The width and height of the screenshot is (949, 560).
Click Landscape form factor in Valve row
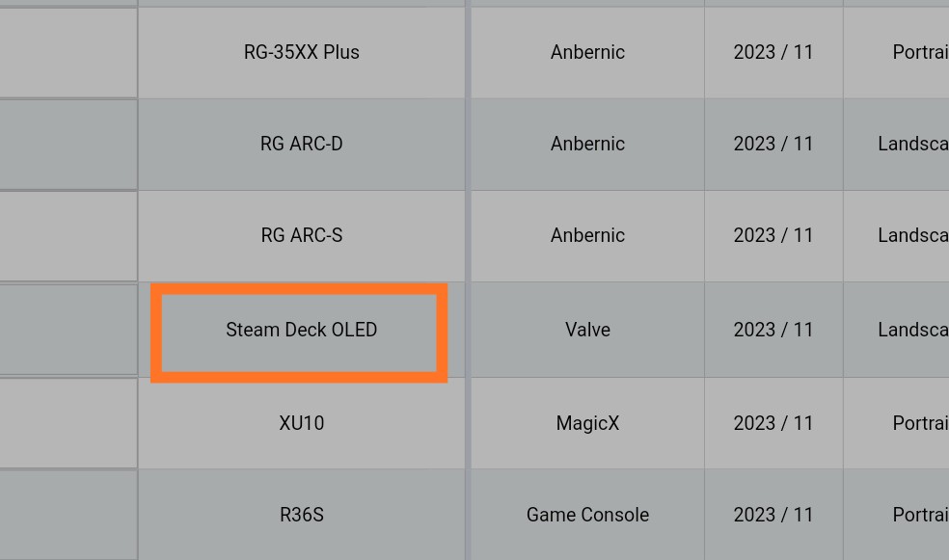[896, 330]
